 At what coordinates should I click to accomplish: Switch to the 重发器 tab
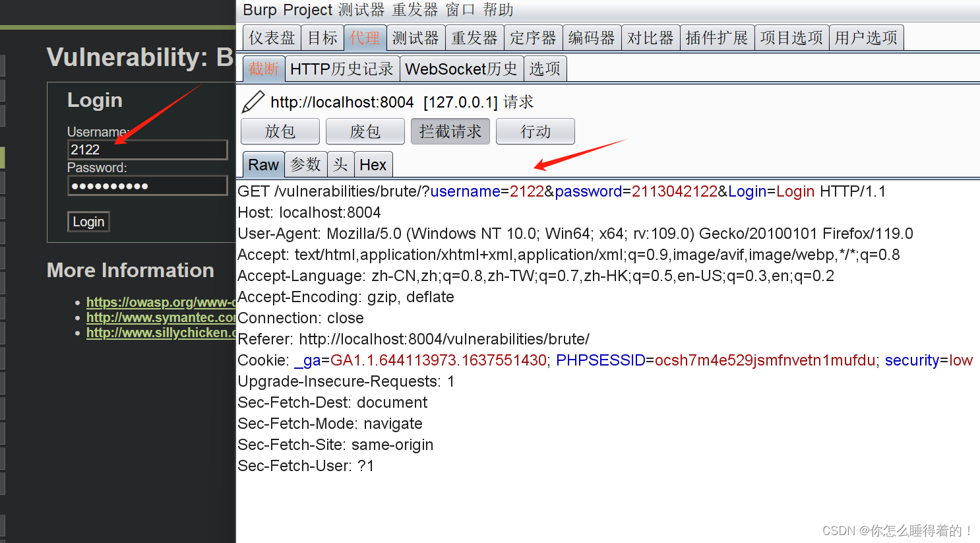click(x=474, y=38)
